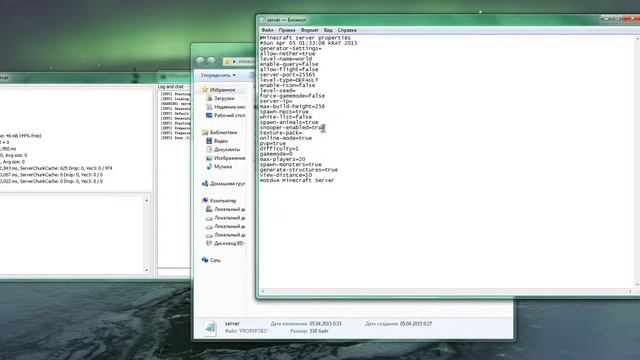
Task: Click the Недавние места icon
Action: 209,107
